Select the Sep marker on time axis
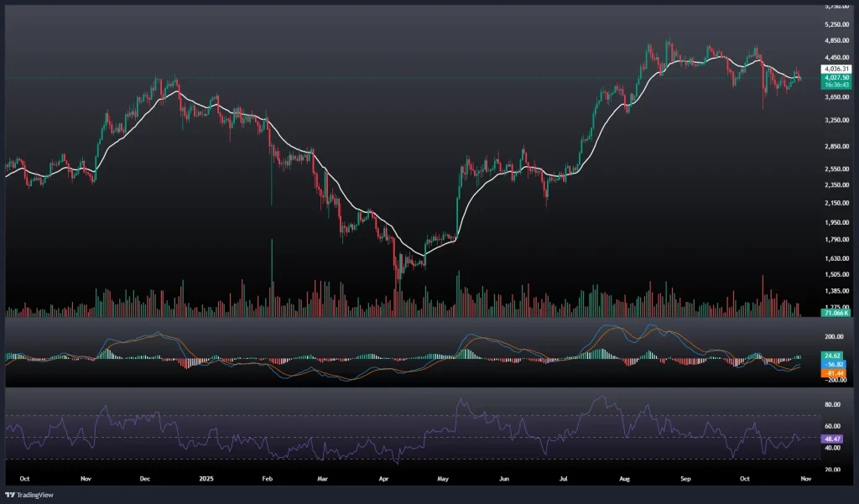Image resolution: width=859 pixels, height=504 pixels. coord(685,477)
